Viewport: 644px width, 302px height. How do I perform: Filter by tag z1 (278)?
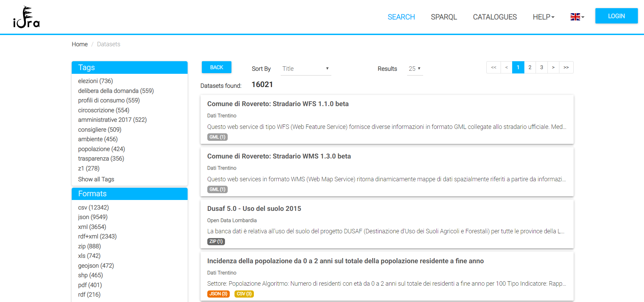[89, 168]
